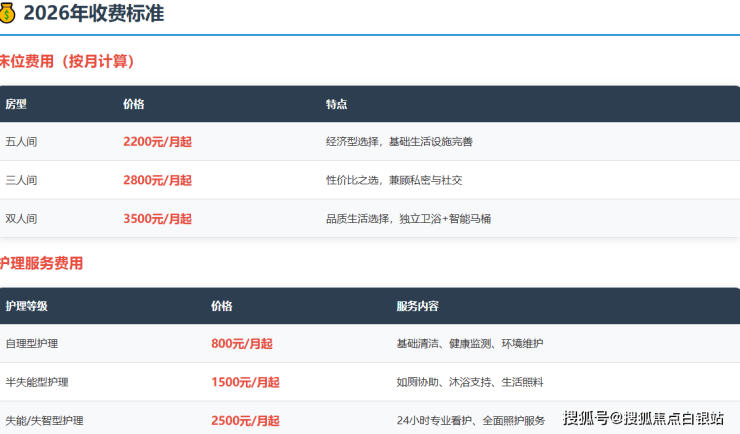740x434 pixels.
Task: Click the 2200元/月起 price
Action: (157, 142)
